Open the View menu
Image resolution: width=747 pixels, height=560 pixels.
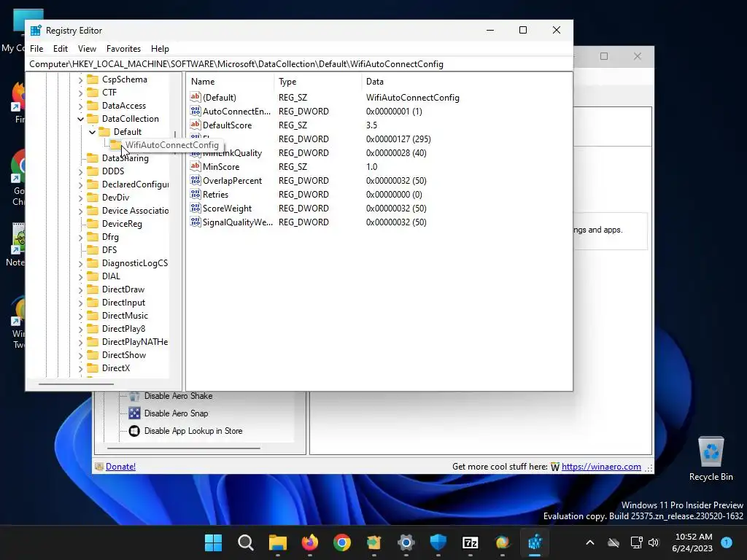pyautogui.click(x=87, y=49)
